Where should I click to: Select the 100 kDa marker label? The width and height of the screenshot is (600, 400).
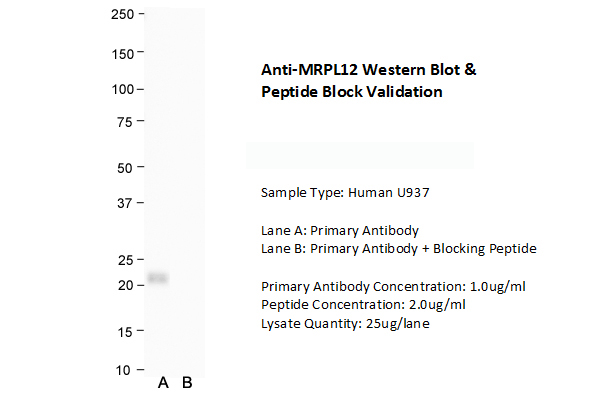point(122,89)
